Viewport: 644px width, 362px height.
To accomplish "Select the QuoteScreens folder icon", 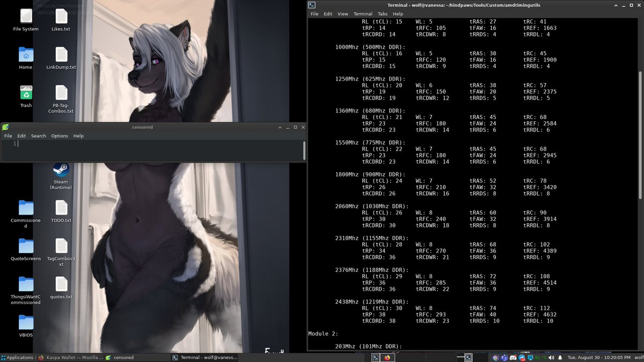I will (x=26, y=249).
